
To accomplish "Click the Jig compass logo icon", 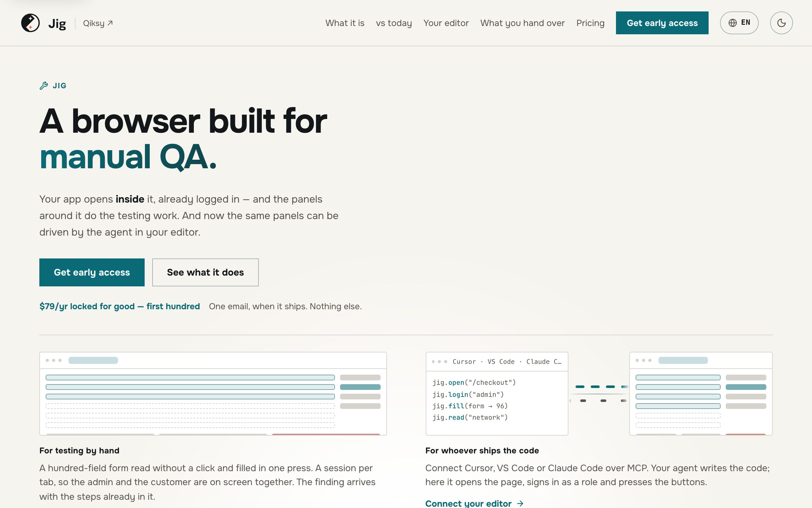I will 30,23.
